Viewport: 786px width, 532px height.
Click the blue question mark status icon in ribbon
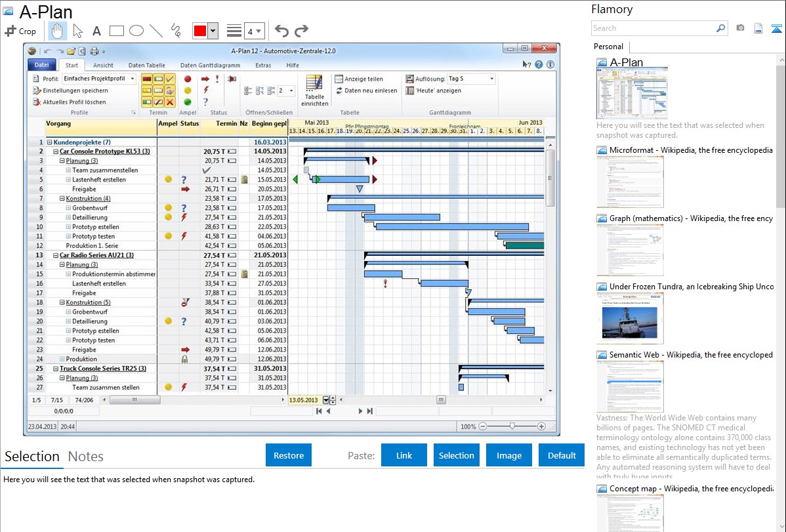coord(205,102)
